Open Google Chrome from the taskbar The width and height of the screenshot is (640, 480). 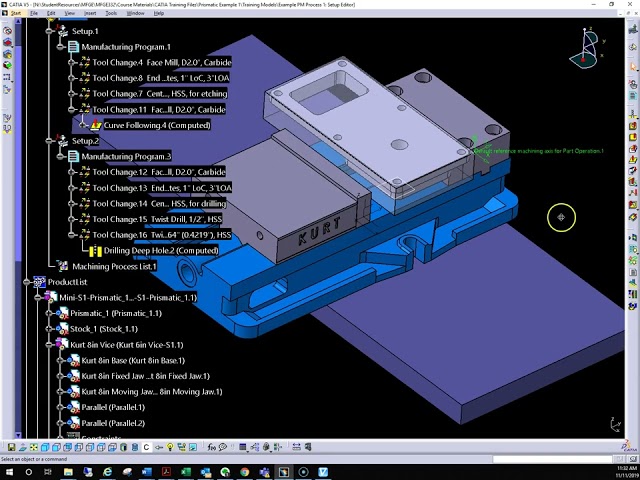tap(244, 472)
